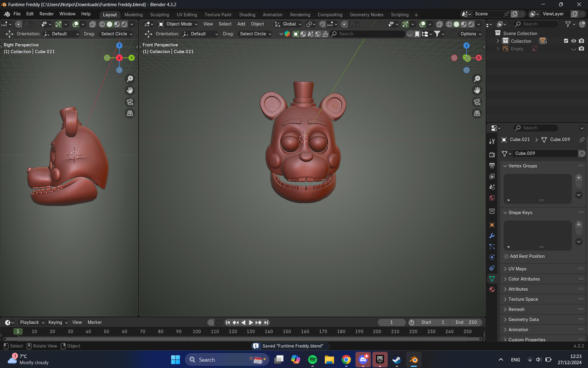Click the current frame number field
The height and width of the screenshot is (368, 588).
point(391,322)
